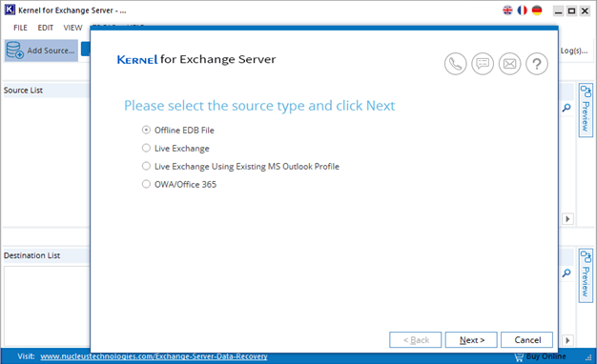The height and width of the screenshot is (364, 597).
Task: Switch language to German flag
Action: click(x=537, y=10)
